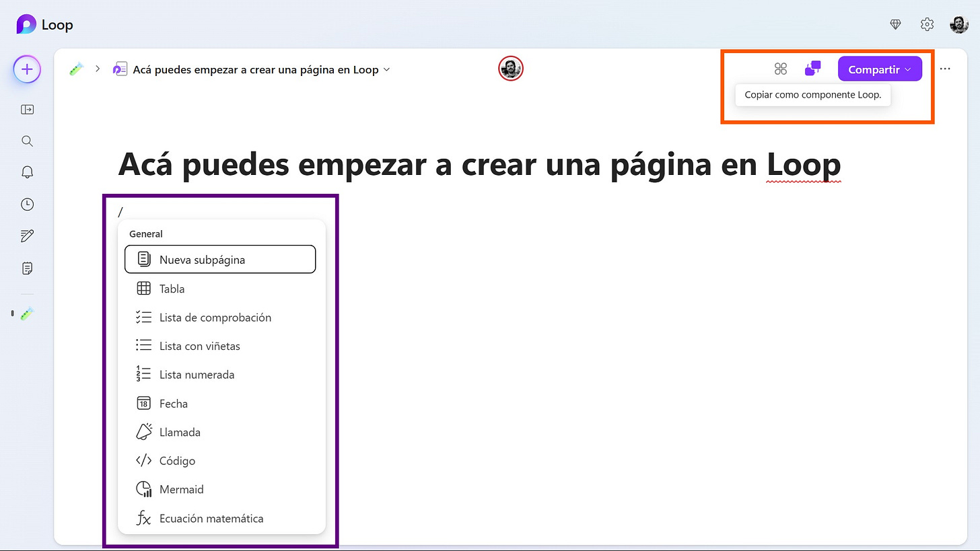Insert a Tabla from the slash menu
Viewport: 980px width, 551px height.
[220, 289]
